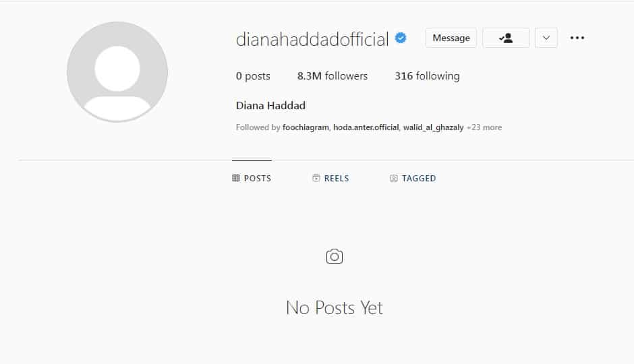This screenshot has width=634, height=364.
Task: Switch to the TAGGED tab
Action: (413, 178)
